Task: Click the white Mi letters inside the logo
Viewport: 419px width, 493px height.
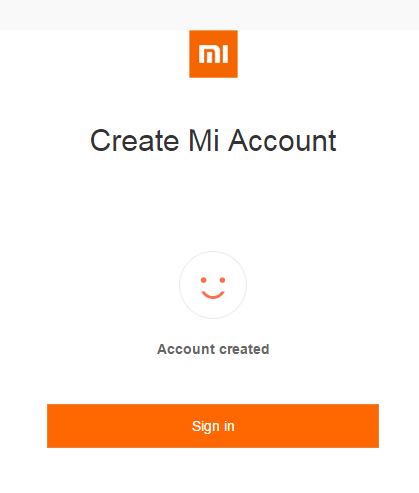Action: [213, 54]
